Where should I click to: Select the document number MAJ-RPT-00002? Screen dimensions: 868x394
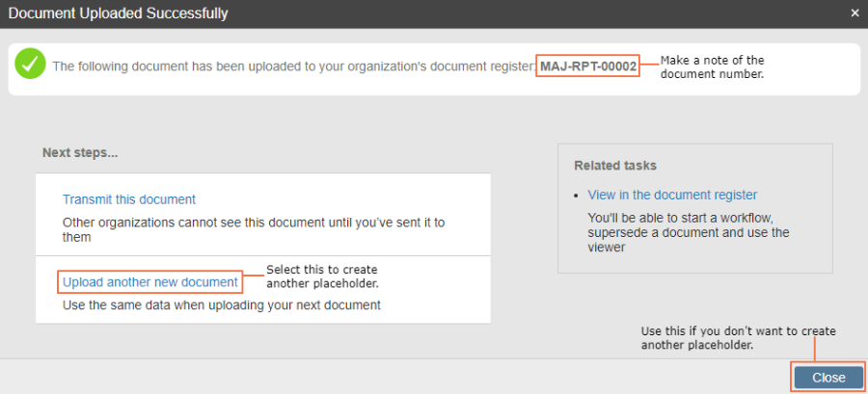[x=588, y=66]
